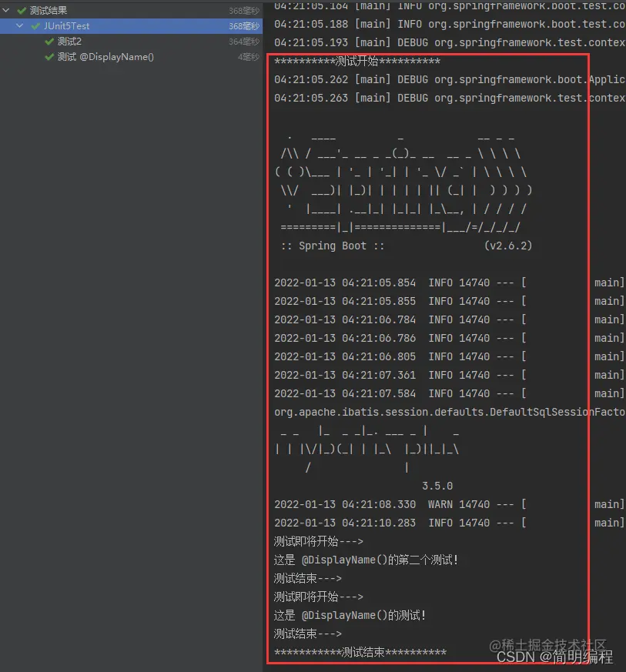The image size is (626, 672).
Task: Click the WARN log line at 04:21:08.330
Action: pyautogui.click(x=450, y=504)
